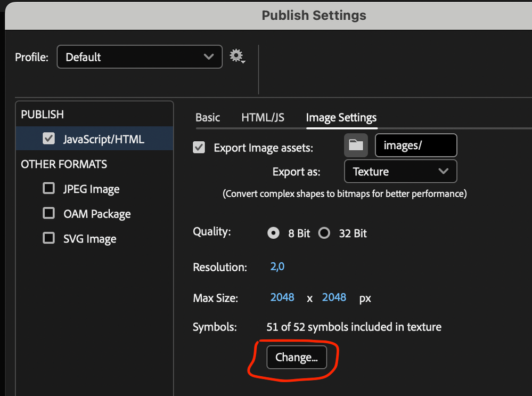
Task: Enable the OAM Package checkbox
Action: pos(49,214)
